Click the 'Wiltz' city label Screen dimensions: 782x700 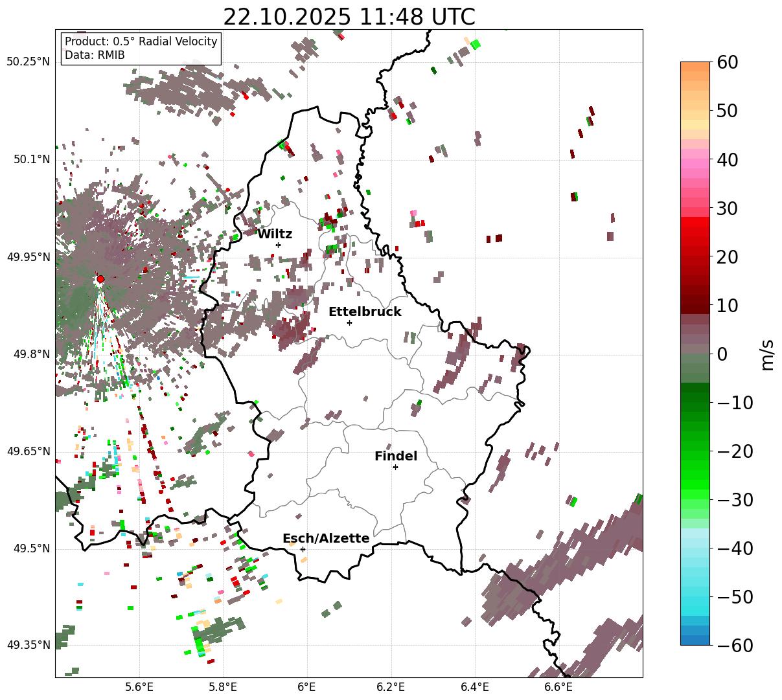275,234
